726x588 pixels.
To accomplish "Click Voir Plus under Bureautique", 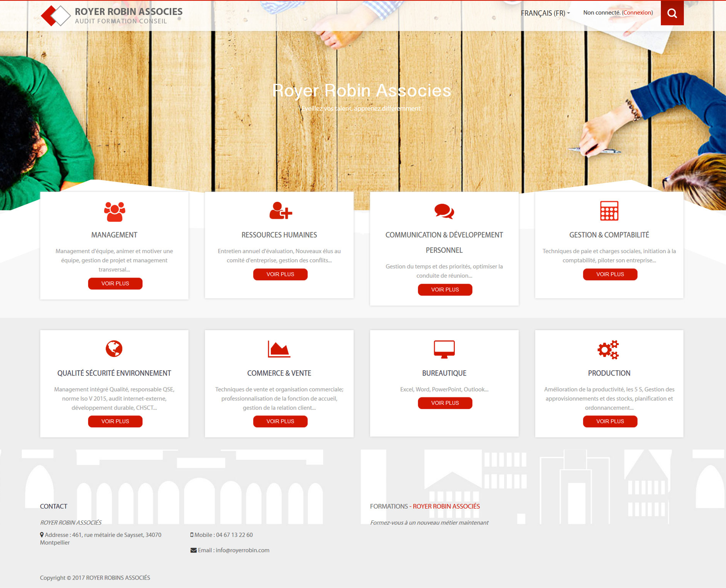I will [445, 403].
